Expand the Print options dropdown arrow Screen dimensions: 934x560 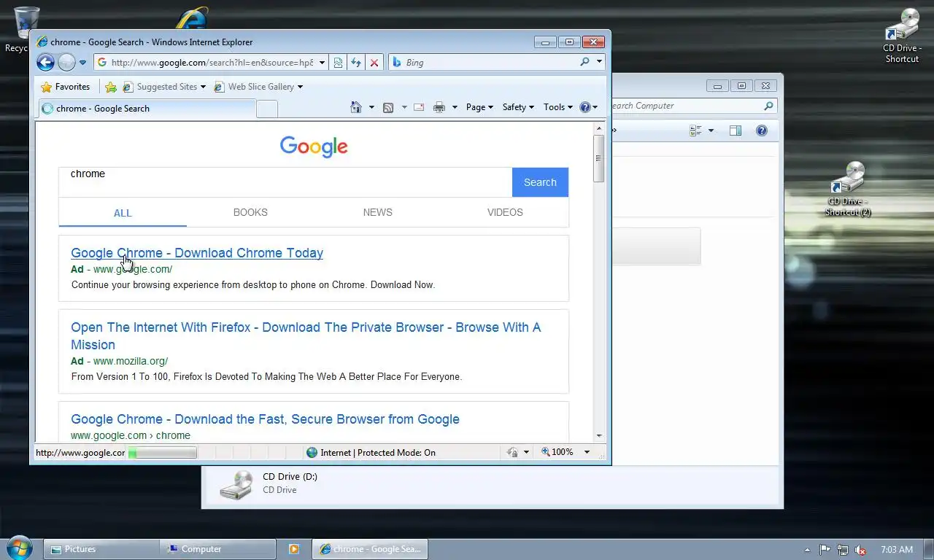tap(455, 107)
